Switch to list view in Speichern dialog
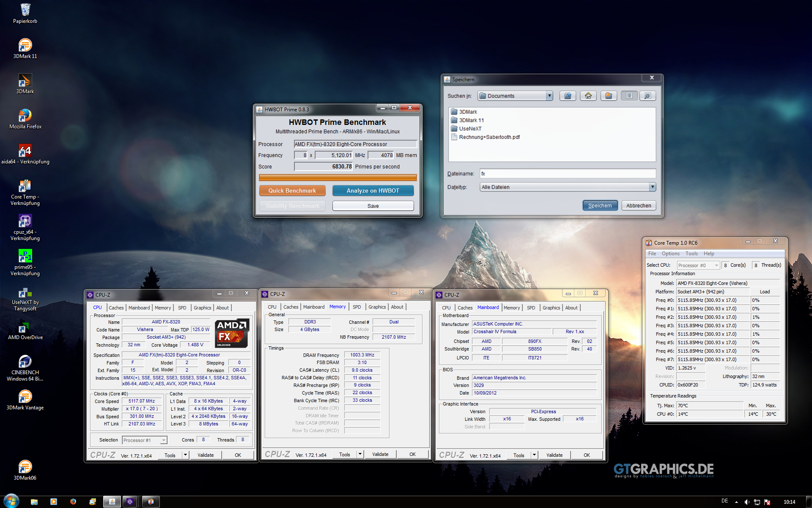This screenshot has width=812, height=508. [x=629, y=96]
